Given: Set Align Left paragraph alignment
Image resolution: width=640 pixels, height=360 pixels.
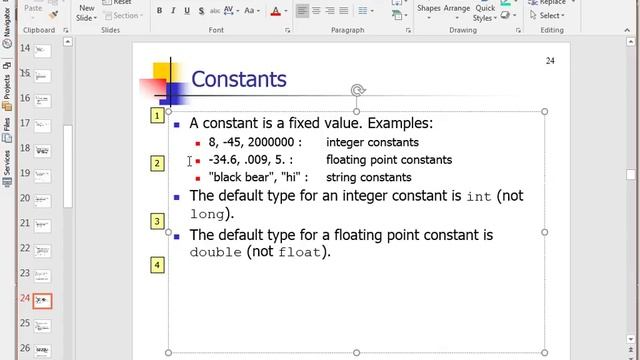Looking at the screenshot, I should click(302, 11).
